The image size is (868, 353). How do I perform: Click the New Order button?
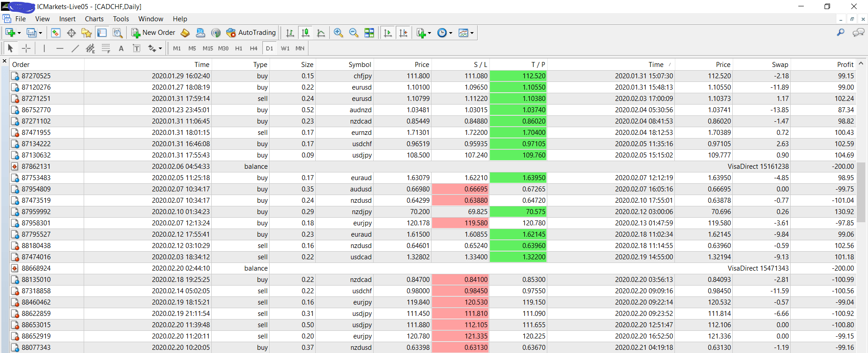click(x=153, y=33)
